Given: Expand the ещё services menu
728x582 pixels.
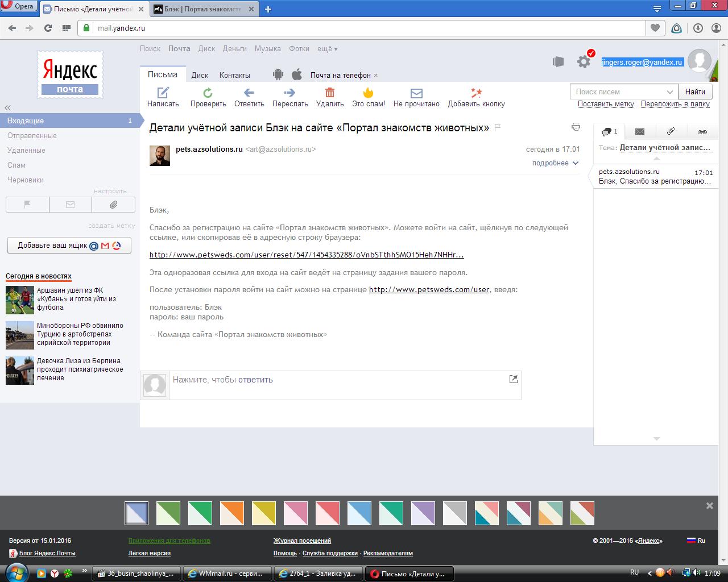Looking at the screenshot, I should tap(327, 49).
